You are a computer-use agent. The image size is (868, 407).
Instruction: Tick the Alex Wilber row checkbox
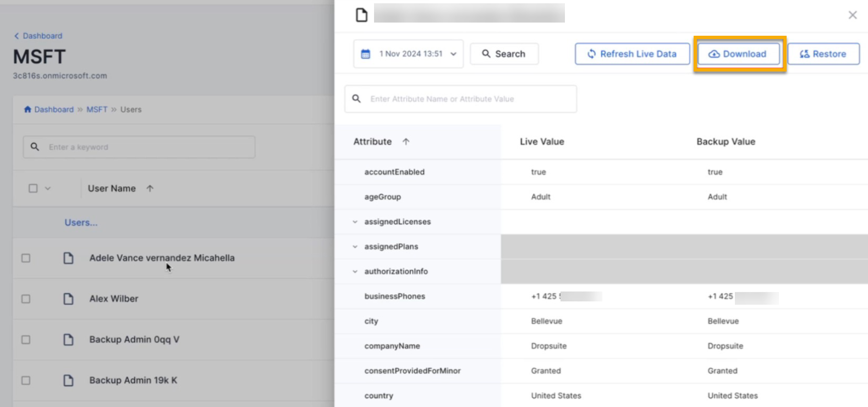pyautogui.click(x=26, y=299)
